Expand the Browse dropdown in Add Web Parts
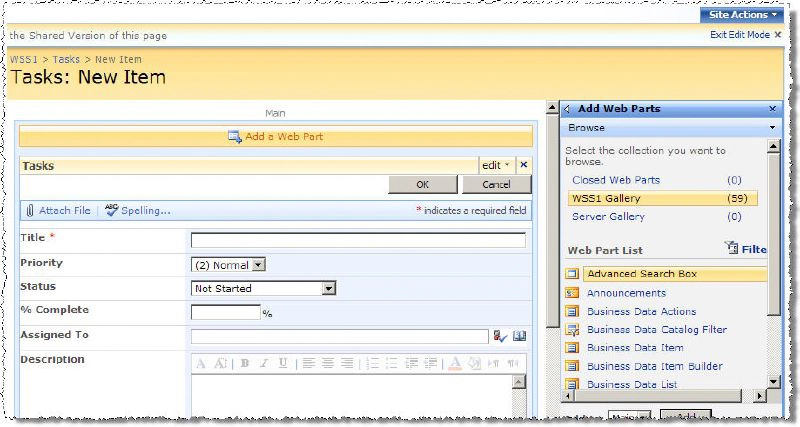Screen dimensions: 800x427 click(x=772, y=128)
